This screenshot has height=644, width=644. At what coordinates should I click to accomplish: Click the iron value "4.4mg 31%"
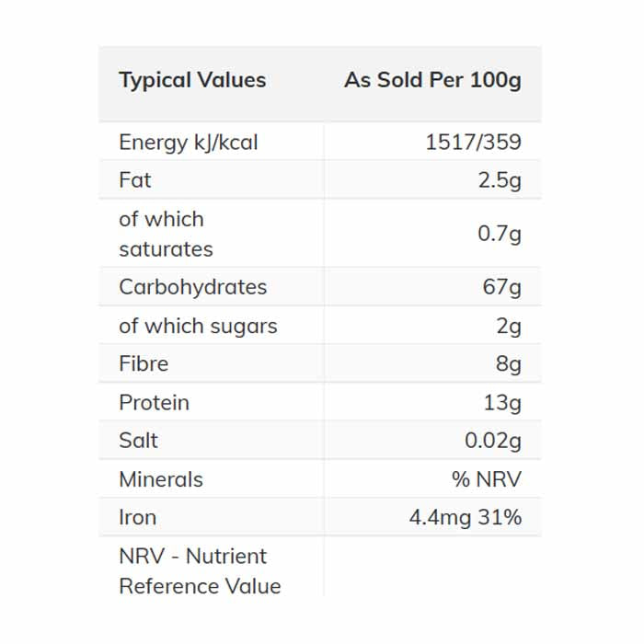pyautogui.click(x=466, y=517)
